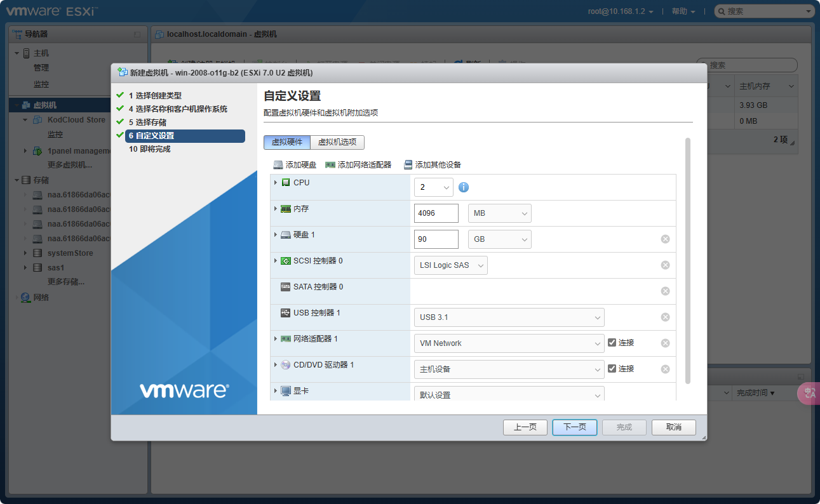Image resolution: width=820 pixels, height=504 pixels.
Task: Click the SATA 控制器 0 icon
Action: (x=286, y=287)
